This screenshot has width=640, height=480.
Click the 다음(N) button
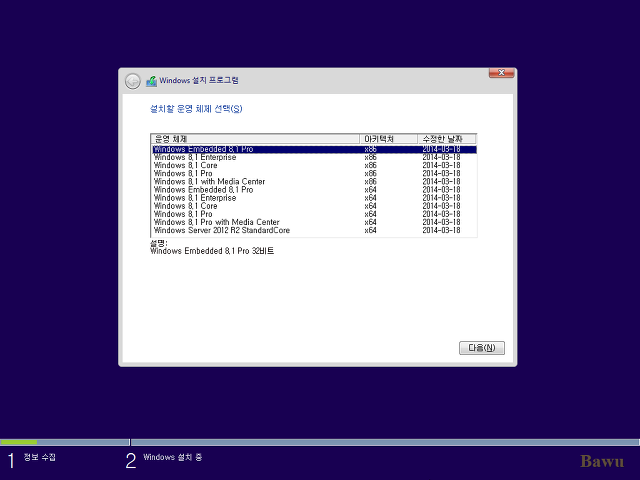[x=482, y=348]
